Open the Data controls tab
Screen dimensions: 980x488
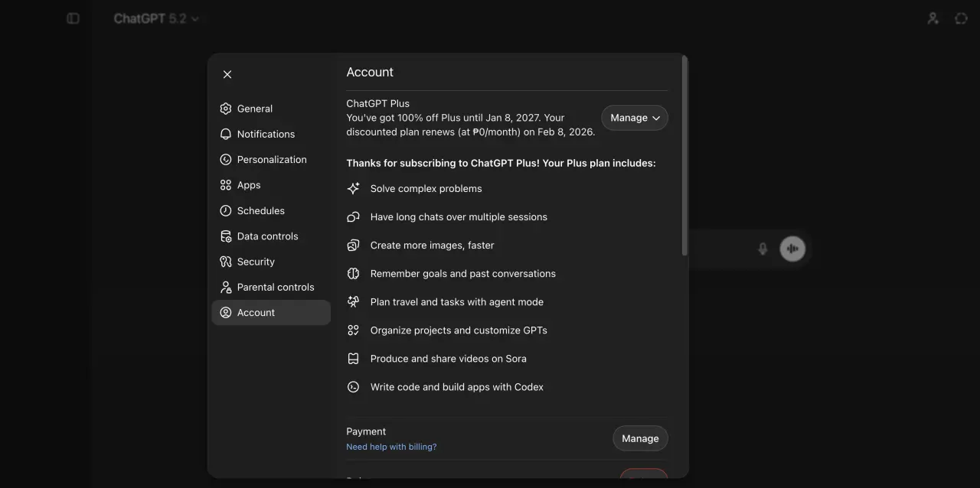click(x=271, y=236)
